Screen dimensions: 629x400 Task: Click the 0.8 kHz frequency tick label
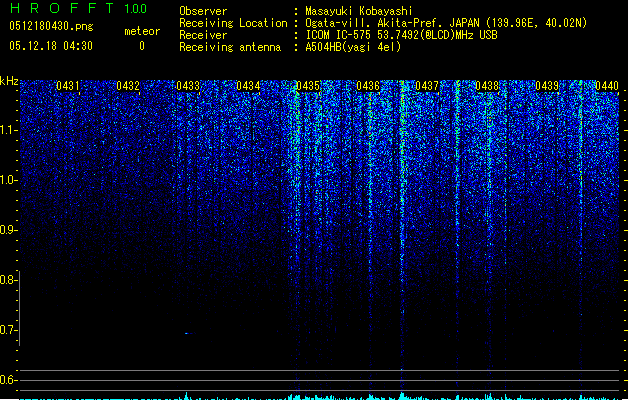(8, 280)
